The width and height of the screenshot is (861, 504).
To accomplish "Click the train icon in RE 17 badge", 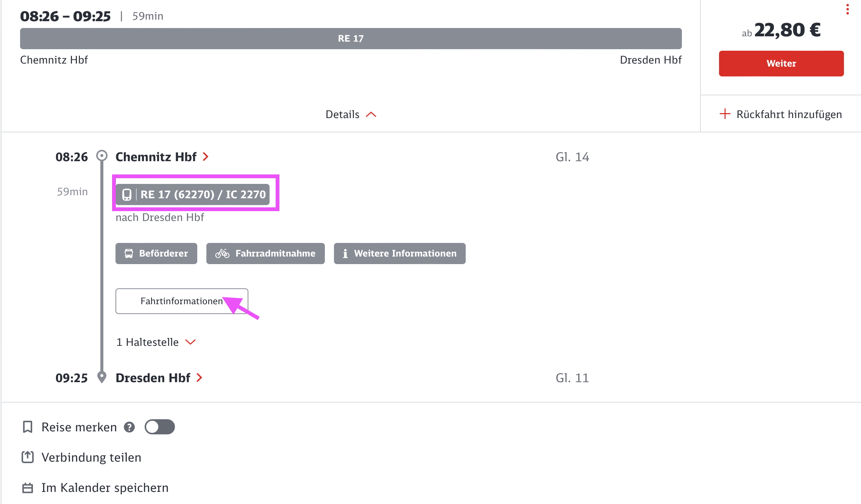I will [x=127, y=194].
